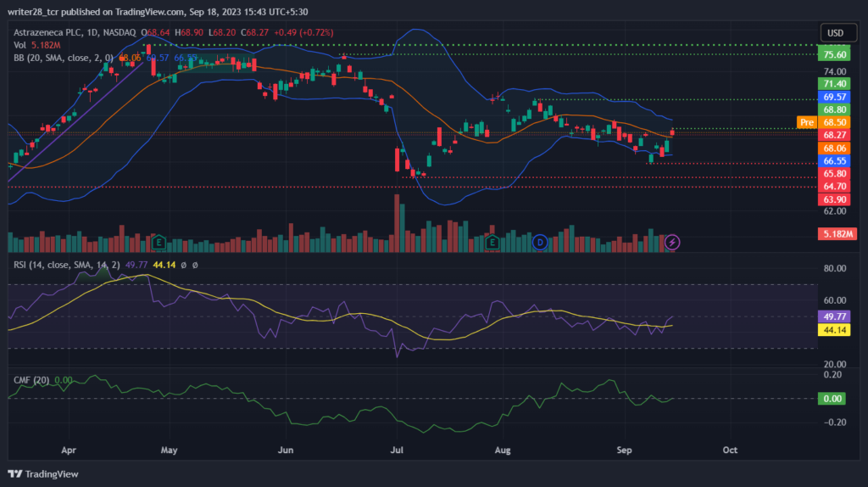Click the 80.00 RSI axis tick
The image size is (868, 487).
tap(835, 268)
